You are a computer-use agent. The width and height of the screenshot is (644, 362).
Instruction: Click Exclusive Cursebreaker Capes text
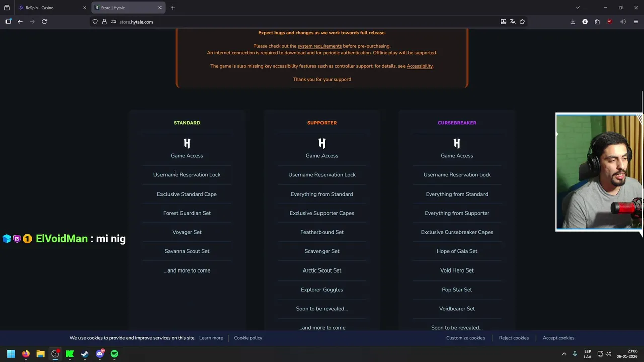point(457,232)
